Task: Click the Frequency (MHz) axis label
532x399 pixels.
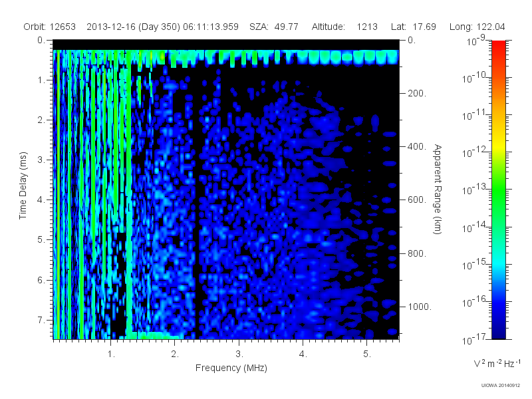Action: point(231,368)
